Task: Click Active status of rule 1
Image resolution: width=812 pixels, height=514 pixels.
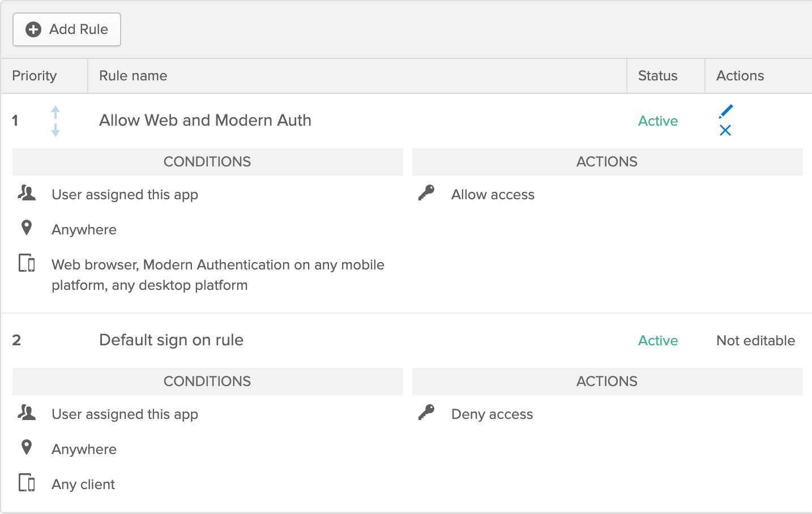Action: tap(657, 121)
